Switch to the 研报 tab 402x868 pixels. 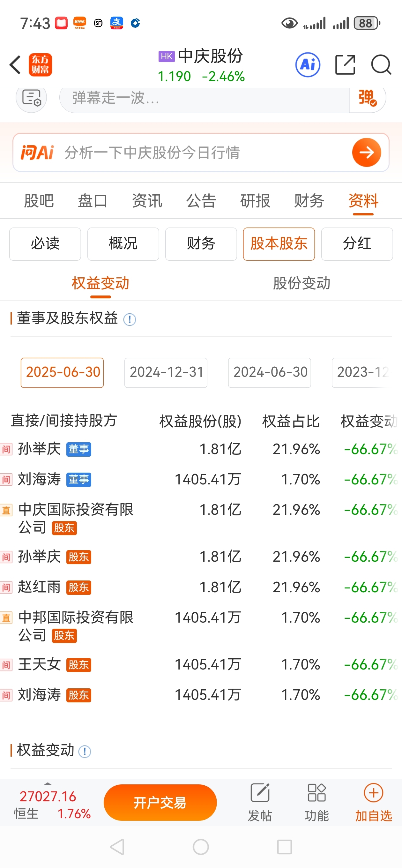(255, 201)
